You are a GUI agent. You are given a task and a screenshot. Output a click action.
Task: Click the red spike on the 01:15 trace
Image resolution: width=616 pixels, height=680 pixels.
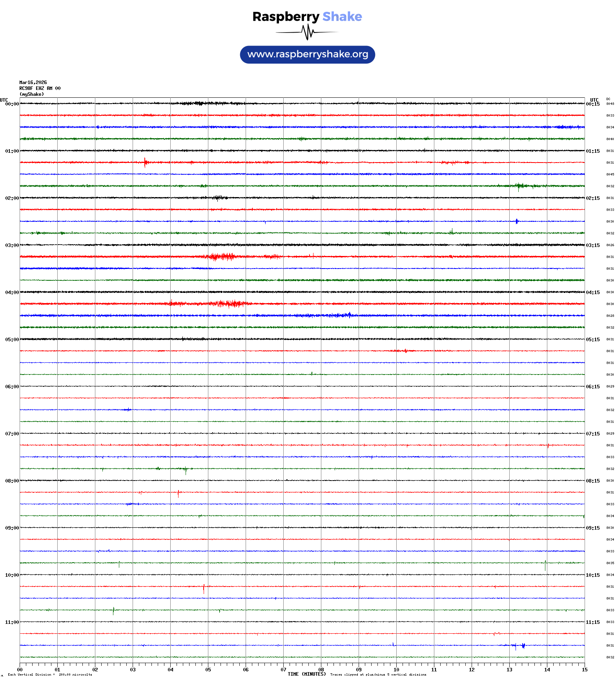tap(145, 162)
